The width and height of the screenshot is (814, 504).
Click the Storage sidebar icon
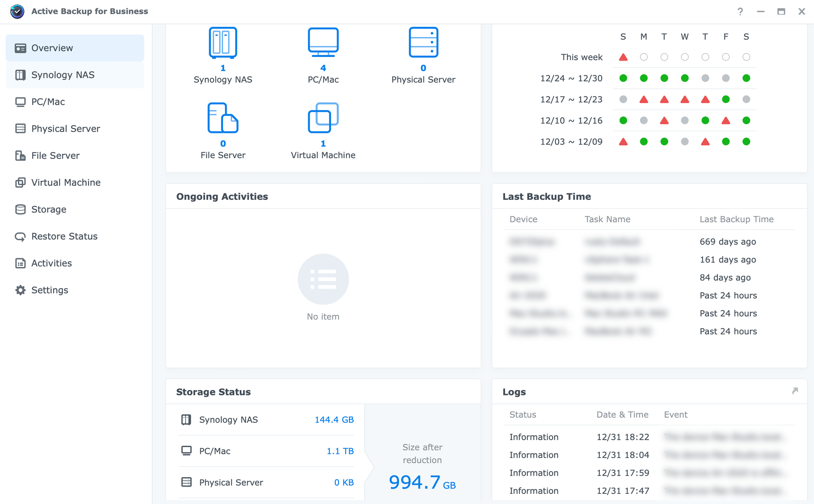point(20,209)
